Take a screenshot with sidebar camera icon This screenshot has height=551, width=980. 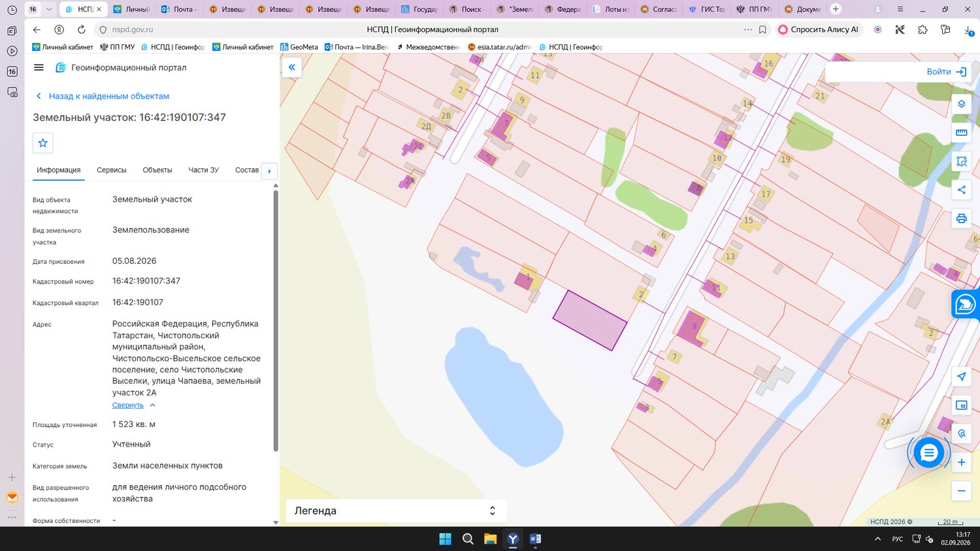[12, 92]
